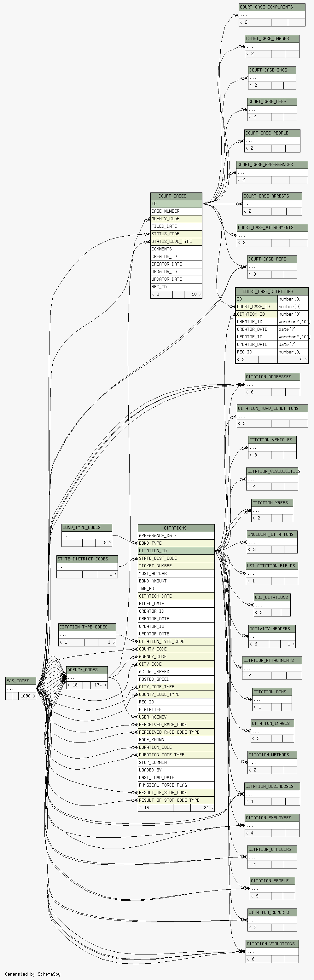Open the COURT_CASE_CITATIONS table title
The image size is (314, 980).
(x=271, y=291)
